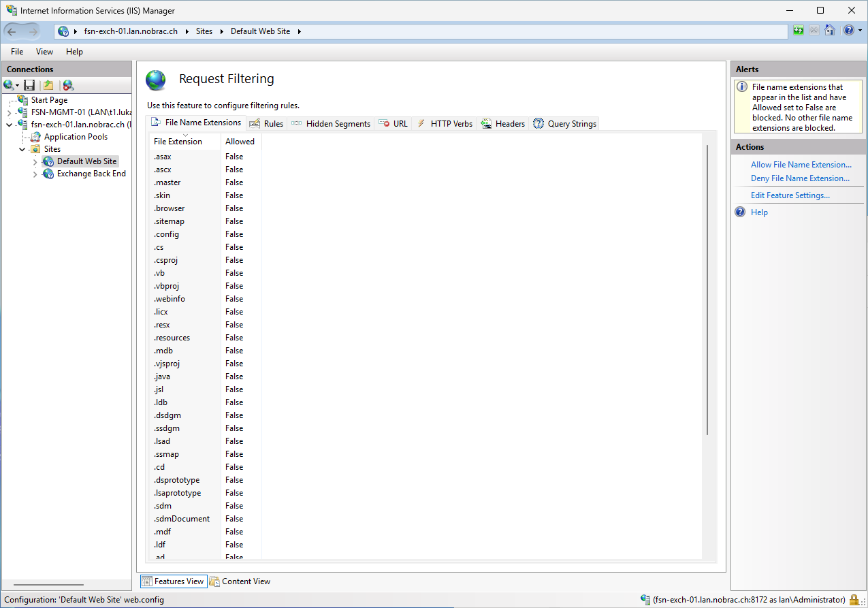Expand the FSN-MGMT-01 tree node
868x608 pixels.
[x=9, y=112]
